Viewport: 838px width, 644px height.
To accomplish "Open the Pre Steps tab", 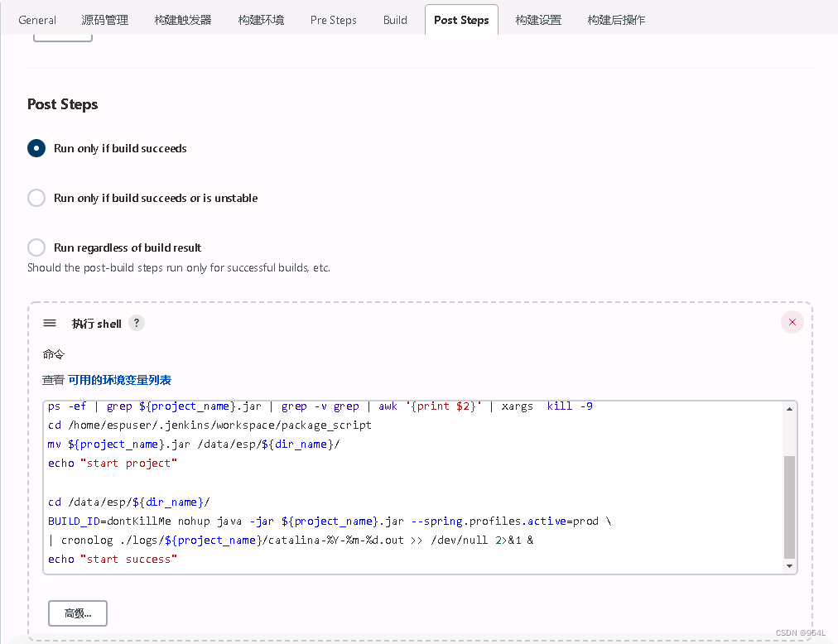I will pos(334,20).
